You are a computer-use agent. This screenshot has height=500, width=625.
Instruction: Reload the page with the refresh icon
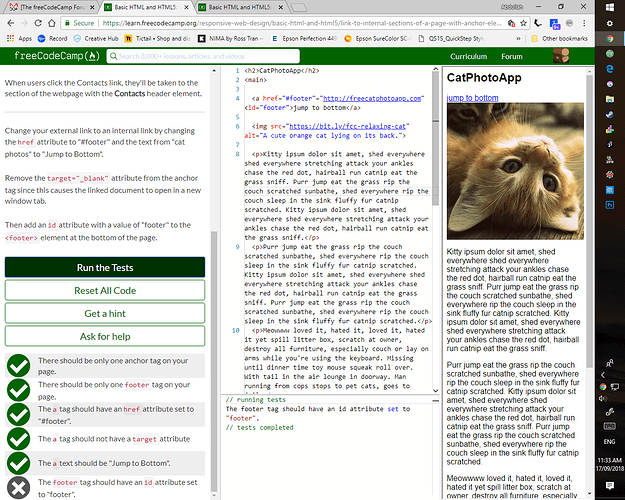click(x=47, y=22)
